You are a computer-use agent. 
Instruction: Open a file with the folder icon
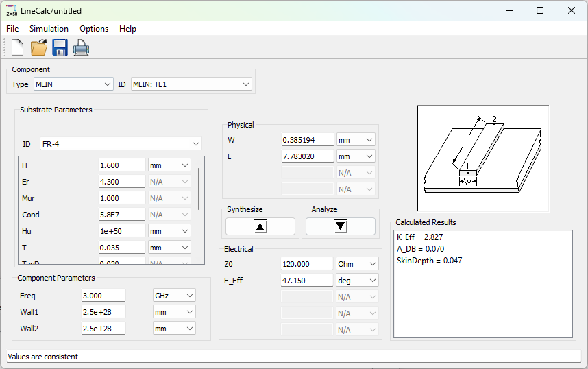[x=38, y=48]
